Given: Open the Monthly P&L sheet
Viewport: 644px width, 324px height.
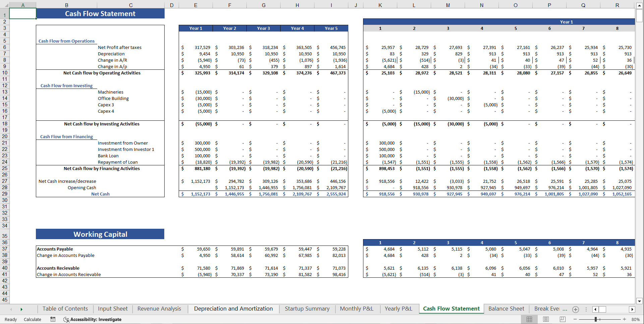Looking at the screenshot, I should [x=356, y=309].
